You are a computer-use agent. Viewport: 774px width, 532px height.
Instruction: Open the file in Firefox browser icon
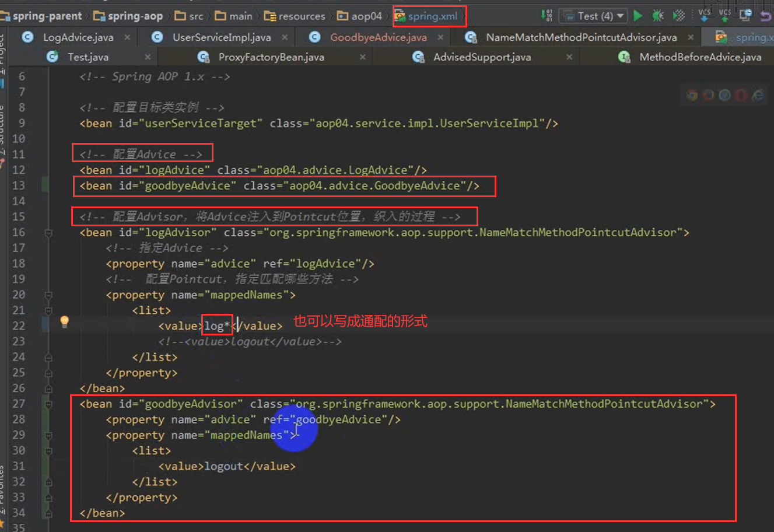(708, 95)
